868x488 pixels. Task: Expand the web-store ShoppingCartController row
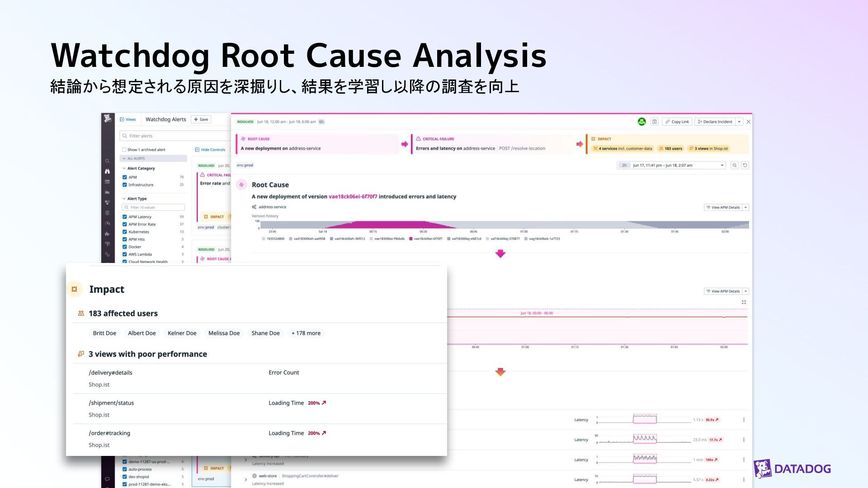click(x=245, y=479)
